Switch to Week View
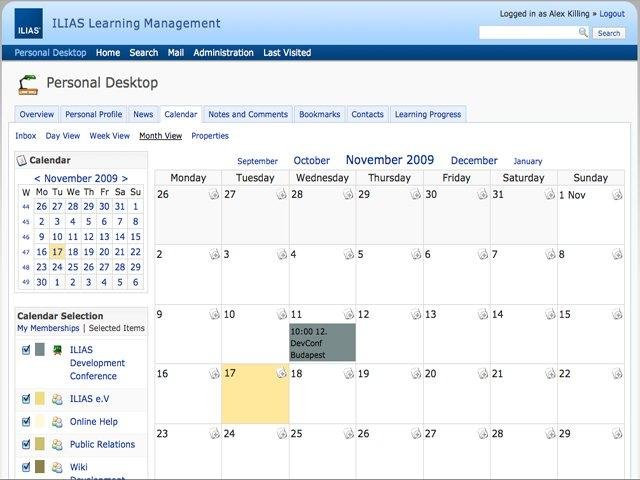640x480 pixels. pyautogui.click(x=109, y=136)
